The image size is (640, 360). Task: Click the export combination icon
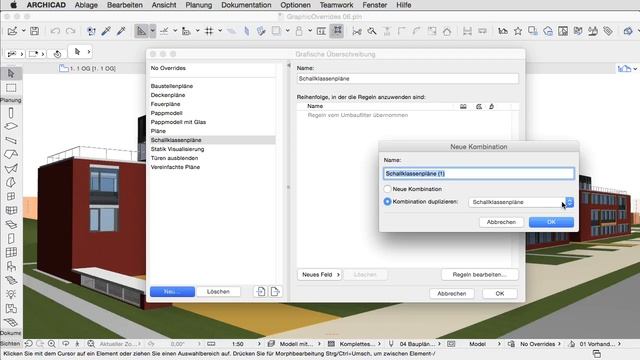[275, 291]
